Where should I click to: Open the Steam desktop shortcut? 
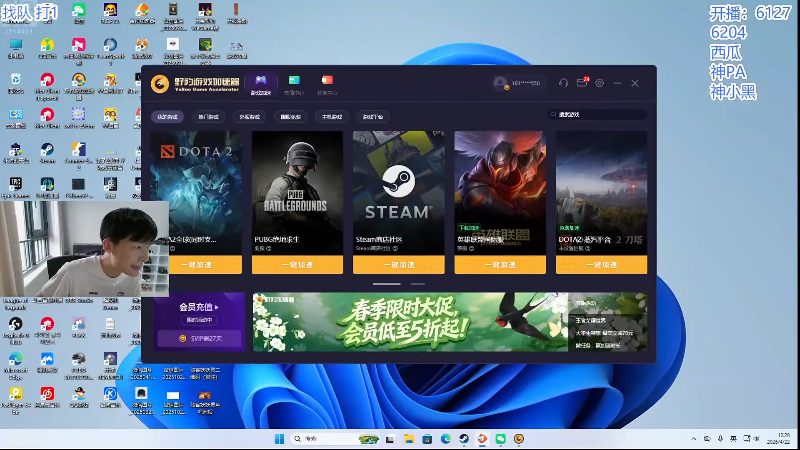coord(47,153)
